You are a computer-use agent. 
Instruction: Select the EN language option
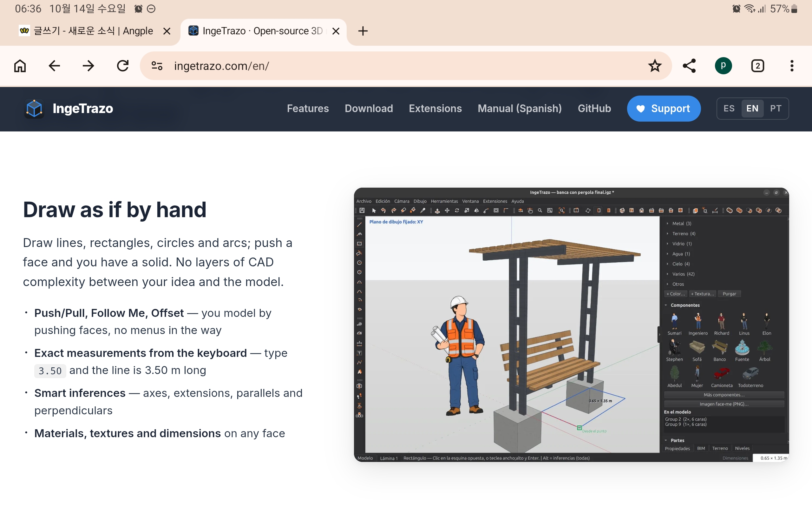click(x=752, y=109)
